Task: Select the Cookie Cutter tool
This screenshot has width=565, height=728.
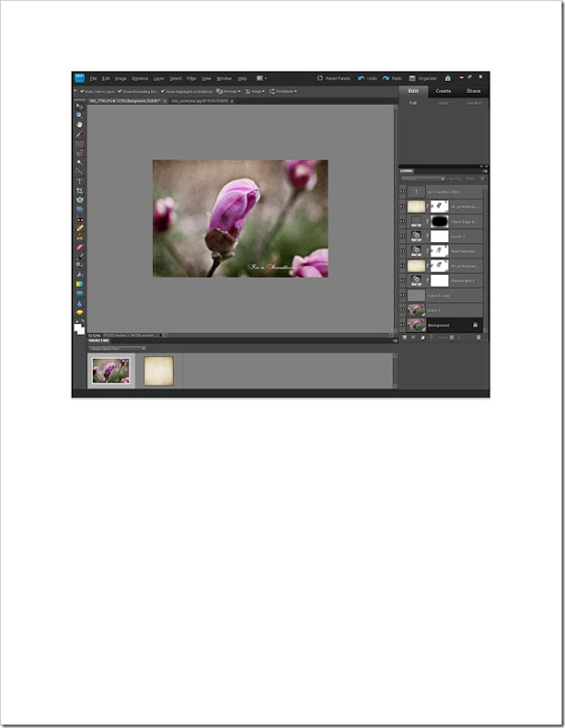Action: pos(79,200)
